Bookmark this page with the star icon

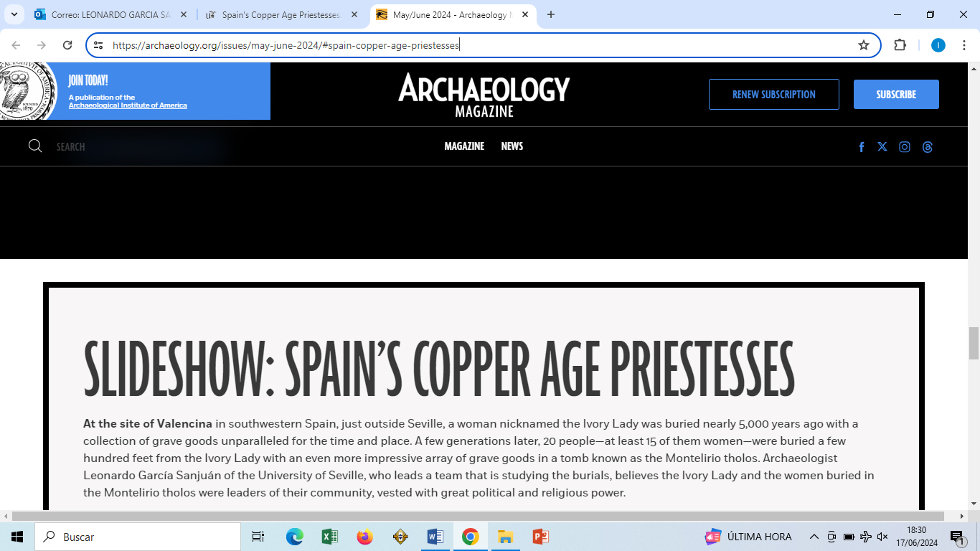click(x=864, y=45)
